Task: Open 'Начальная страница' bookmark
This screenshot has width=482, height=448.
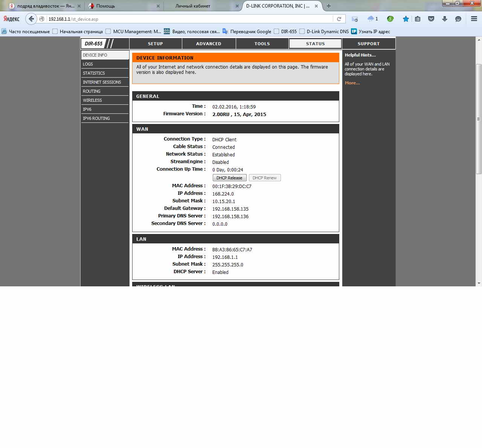Action: [78, 32]
